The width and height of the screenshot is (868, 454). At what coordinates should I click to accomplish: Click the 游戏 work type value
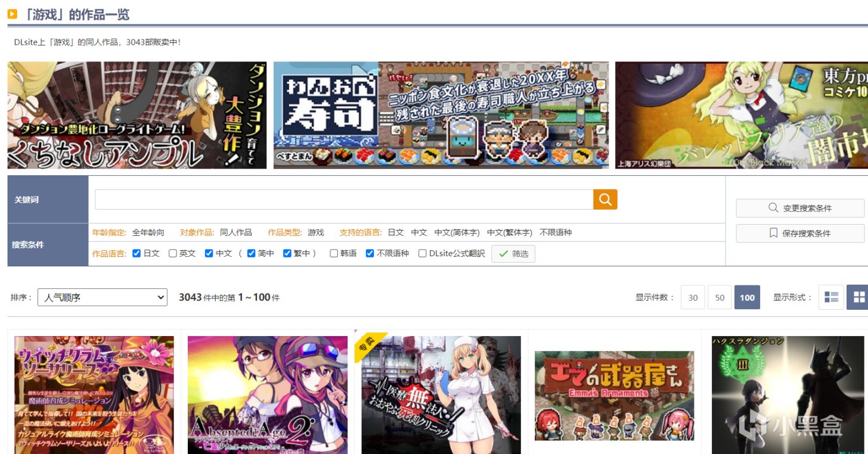(x=316, y=232)
